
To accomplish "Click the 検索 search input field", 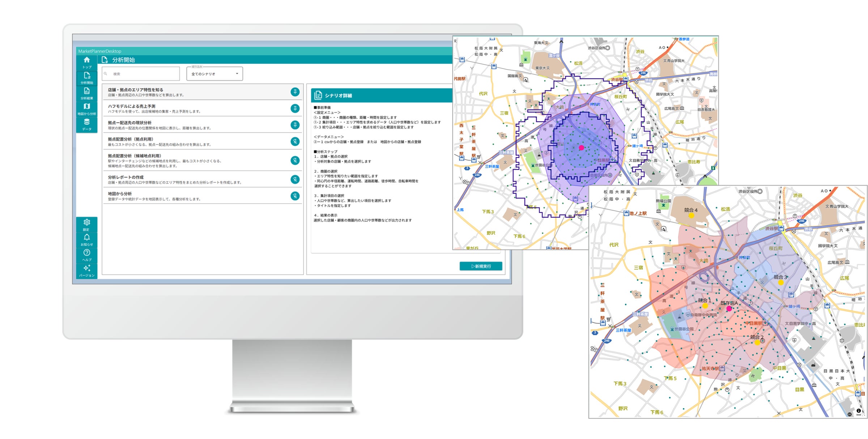I will (141, 74).
